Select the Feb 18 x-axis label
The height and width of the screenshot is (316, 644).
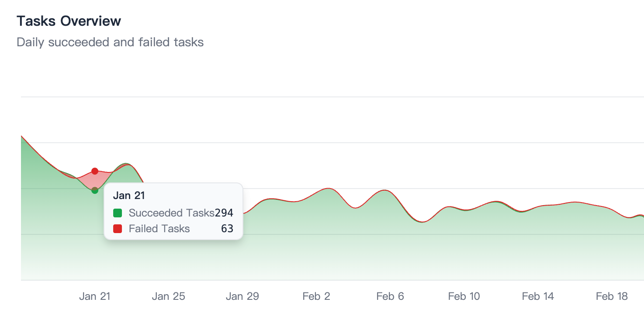[612, 296]
